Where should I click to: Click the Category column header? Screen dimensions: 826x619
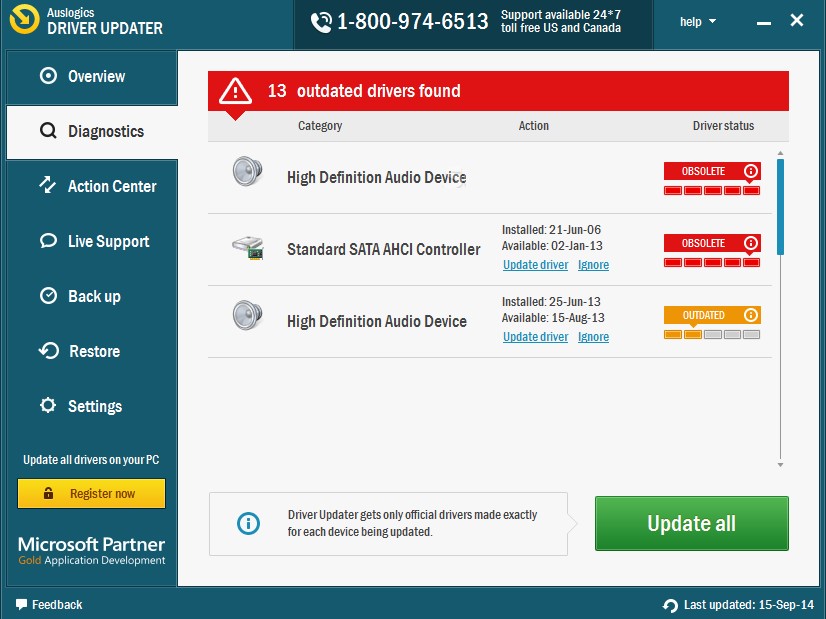(320, 125)
